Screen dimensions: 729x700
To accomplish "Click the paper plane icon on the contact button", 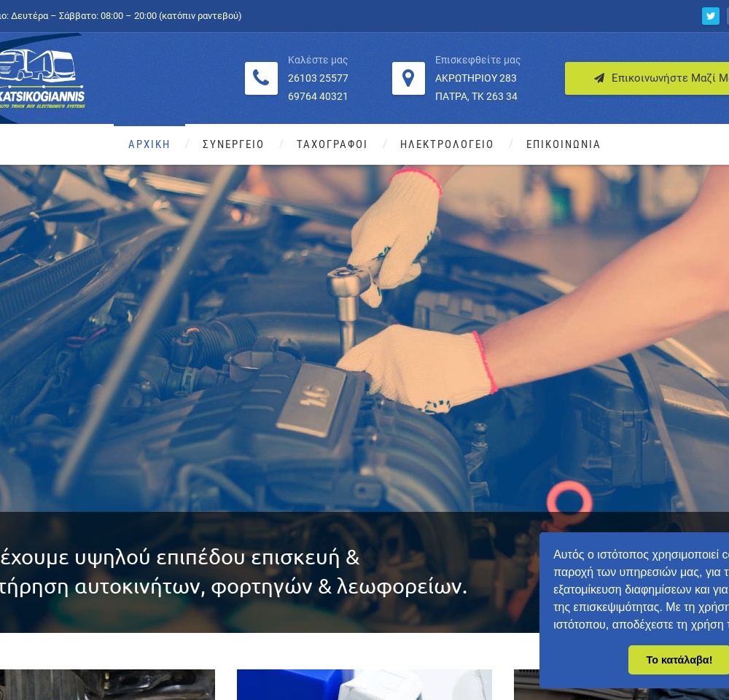I will coord(599,78).
